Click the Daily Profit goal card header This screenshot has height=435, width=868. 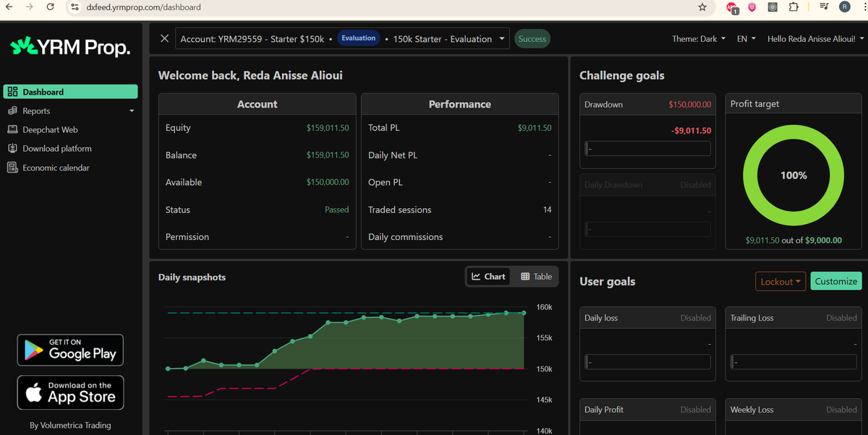point(647,410)
